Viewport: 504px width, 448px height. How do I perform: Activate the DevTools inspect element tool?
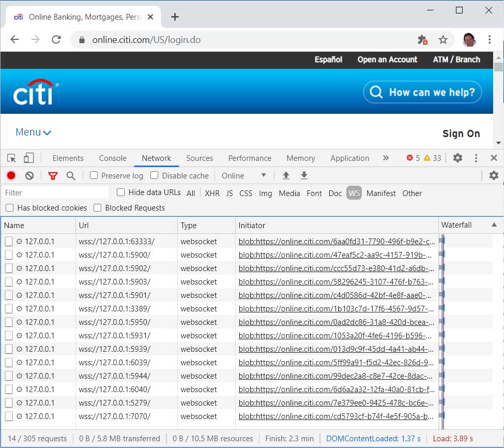(11, 158)
